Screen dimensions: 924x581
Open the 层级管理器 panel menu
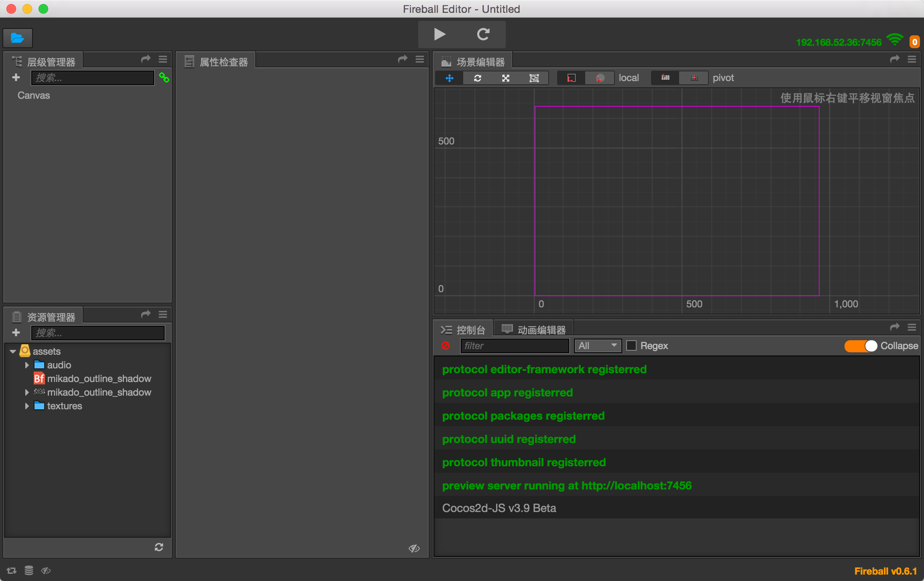[163, 59]
